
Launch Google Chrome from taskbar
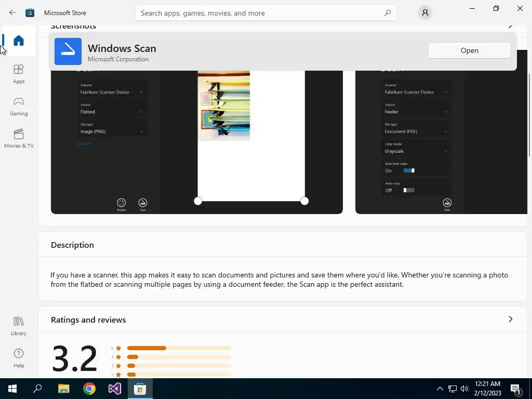click(x=89, y=389)
